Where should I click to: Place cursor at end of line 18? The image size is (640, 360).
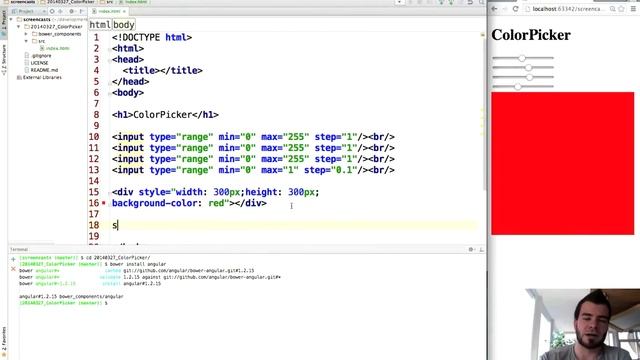(x=119, y=225)
